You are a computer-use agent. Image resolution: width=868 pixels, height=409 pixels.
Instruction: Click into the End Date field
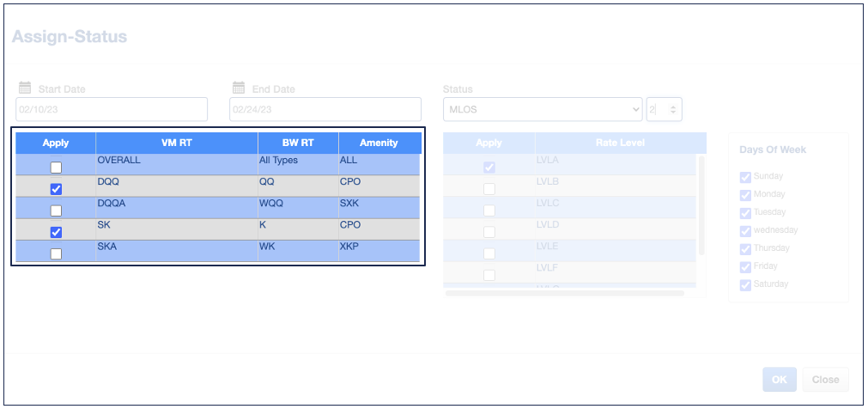[x=325, y=109]
